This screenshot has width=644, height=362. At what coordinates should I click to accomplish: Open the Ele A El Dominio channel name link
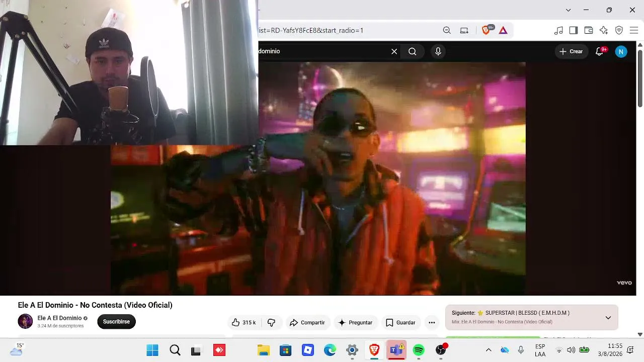coord(59,318)
